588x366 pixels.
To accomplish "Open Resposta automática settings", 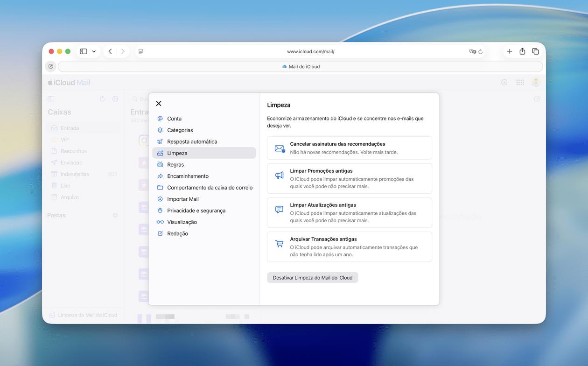I will (204, 141).
